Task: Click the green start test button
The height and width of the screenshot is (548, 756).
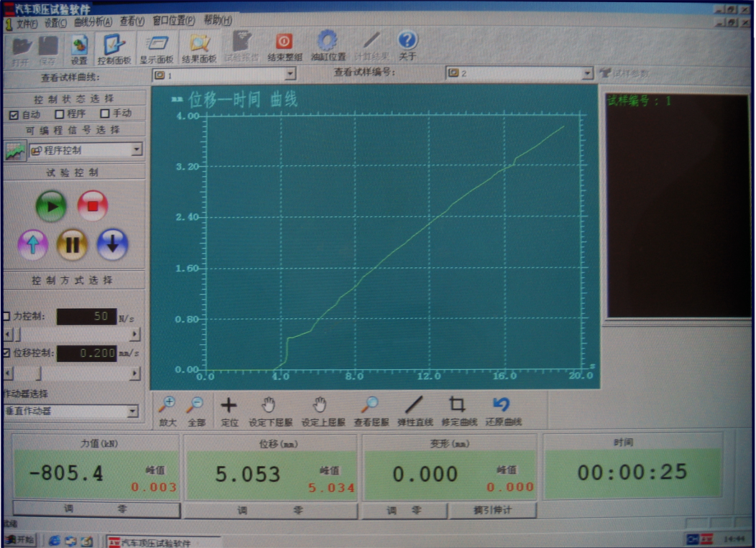Action: (x=51, y=207)
